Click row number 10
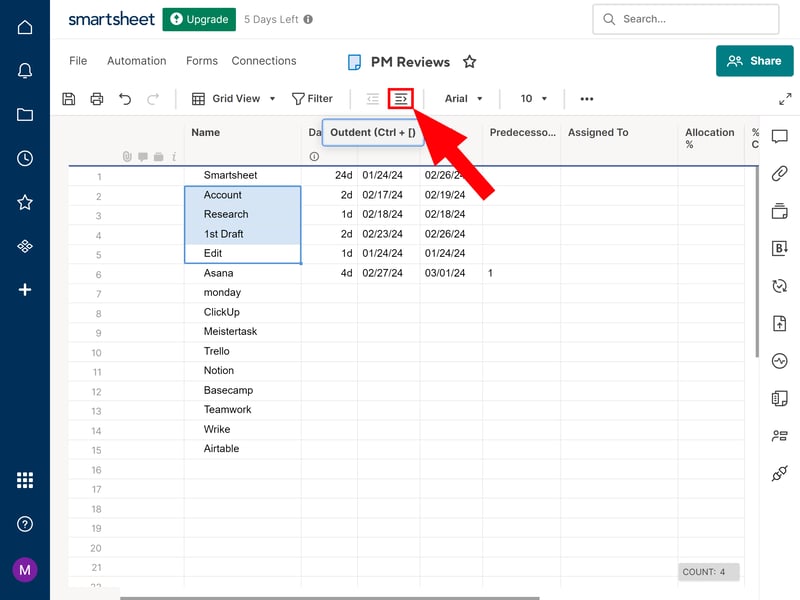800x600 pixels. click(x=96, y=353)
